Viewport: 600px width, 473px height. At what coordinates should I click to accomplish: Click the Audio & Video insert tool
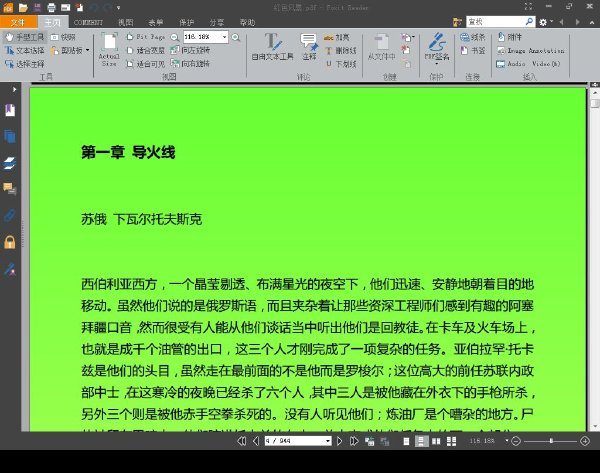click(528, 64)
